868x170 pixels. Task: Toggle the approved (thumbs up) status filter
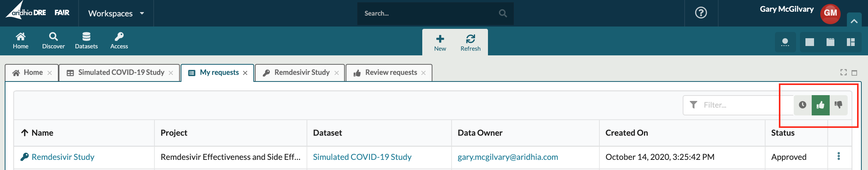point(821,105)
